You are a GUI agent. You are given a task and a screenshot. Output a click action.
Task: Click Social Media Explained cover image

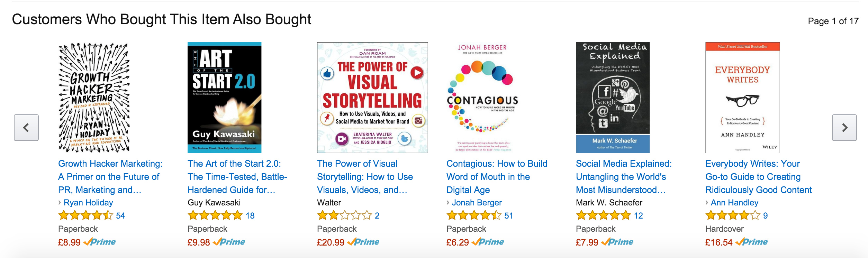tap(613, 98)
